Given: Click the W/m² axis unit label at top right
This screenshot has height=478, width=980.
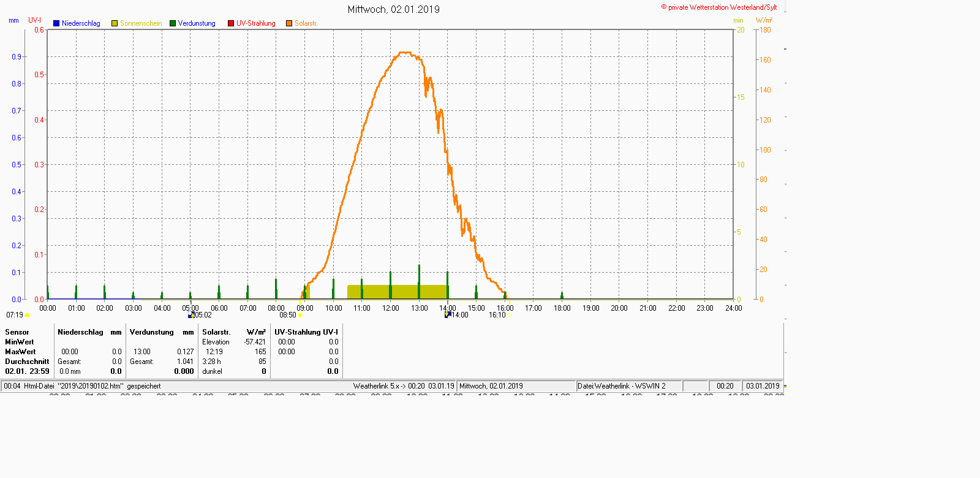Looking at the screenshot, I should pos(764,20).
